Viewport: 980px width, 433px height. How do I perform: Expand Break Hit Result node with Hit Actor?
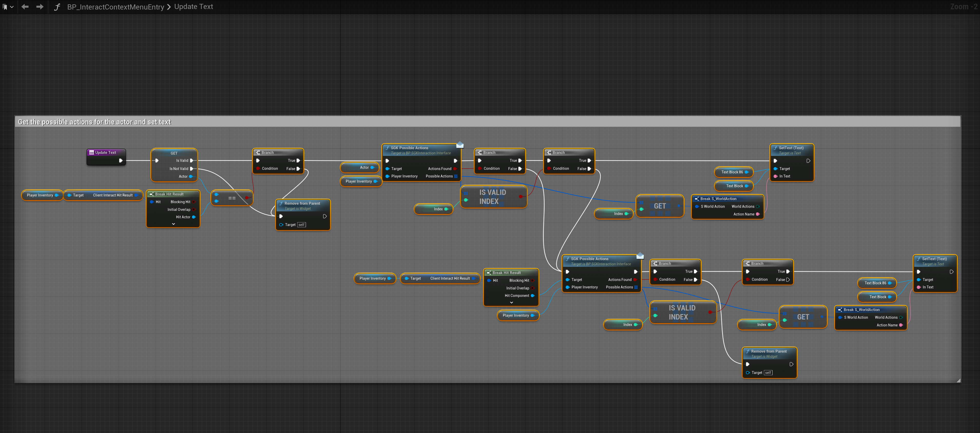pos(174,224)
